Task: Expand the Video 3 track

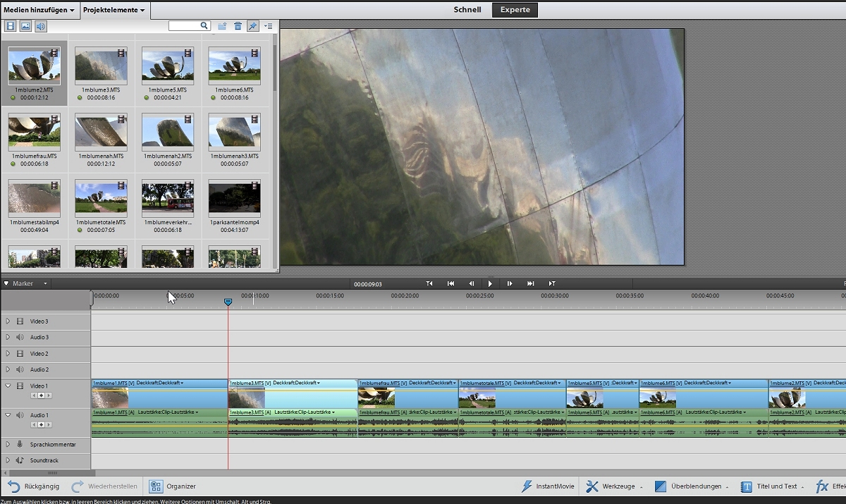Action: 8,321
